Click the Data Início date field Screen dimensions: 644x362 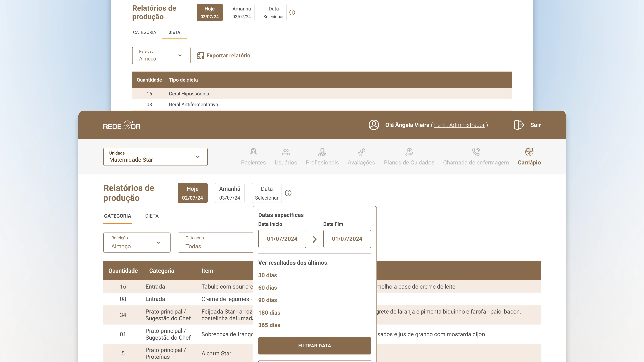[282, 239]
